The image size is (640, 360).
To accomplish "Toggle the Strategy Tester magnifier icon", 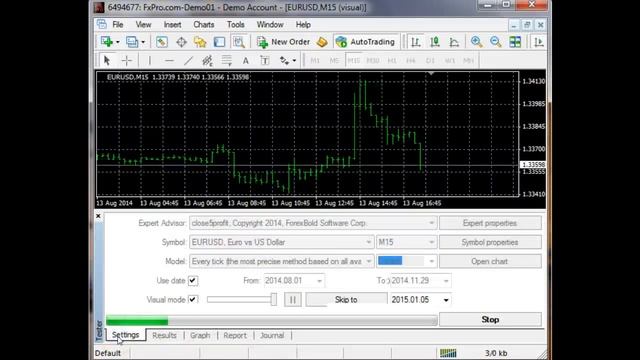I will [239, 42].
